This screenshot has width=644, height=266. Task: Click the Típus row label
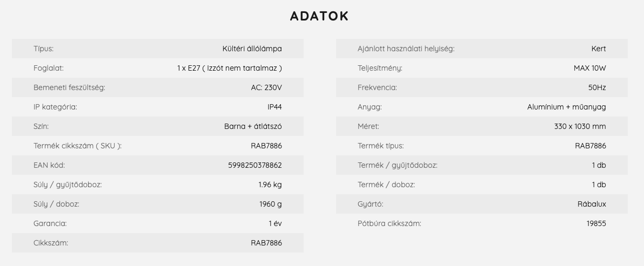click(x=44, y=49)
